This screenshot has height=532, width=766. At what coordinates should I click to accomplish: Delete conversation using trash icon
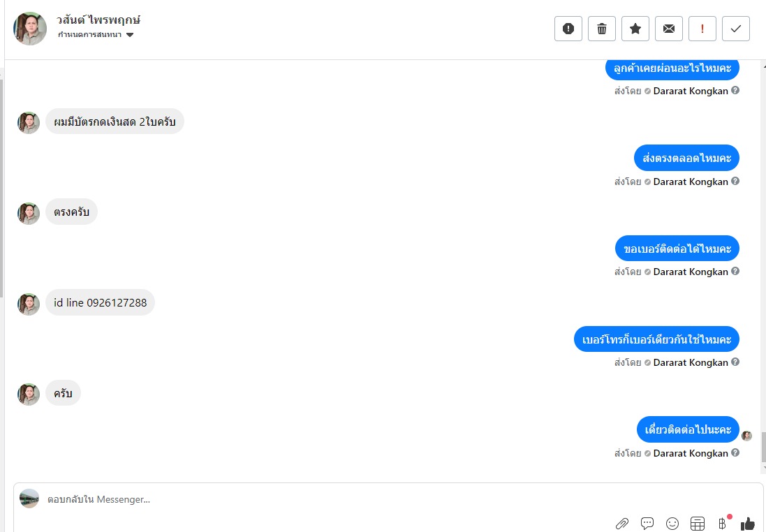click(602, 29)
